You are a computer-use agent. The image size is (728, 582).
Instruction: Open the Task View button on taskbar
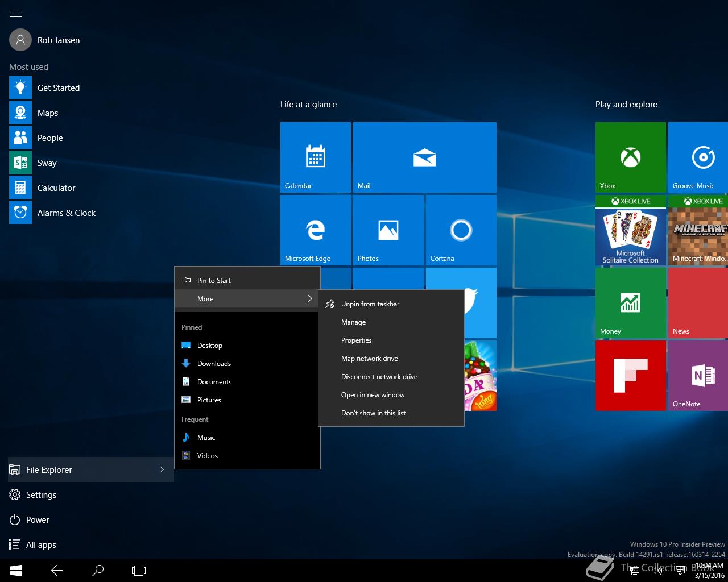[139, 571]
